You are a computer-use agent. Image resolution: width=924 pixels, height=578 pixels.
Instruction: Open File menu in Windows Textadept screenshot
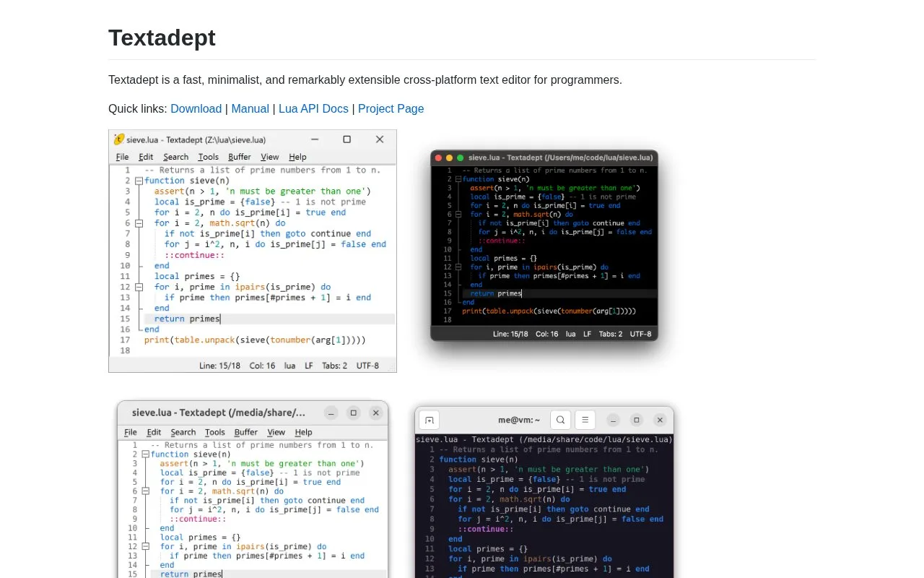coord(123,157)
